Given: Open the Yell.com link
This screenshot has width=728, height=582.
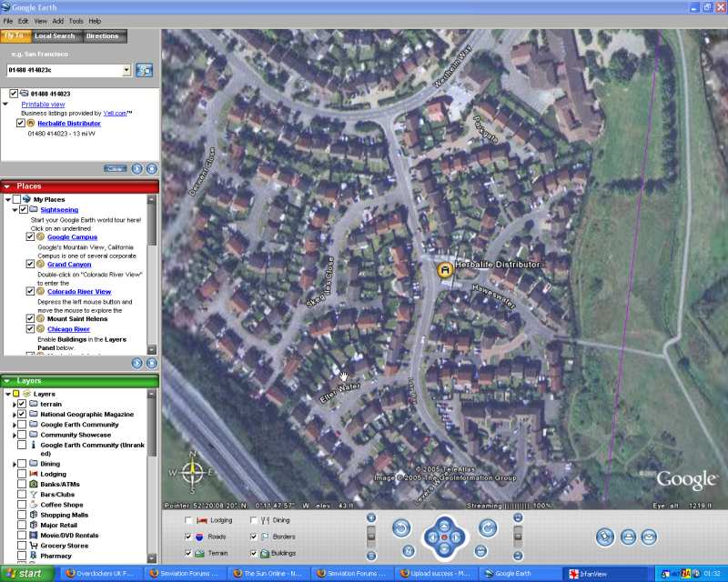Looking at the screenshot, I should click(x=116, y=113).
